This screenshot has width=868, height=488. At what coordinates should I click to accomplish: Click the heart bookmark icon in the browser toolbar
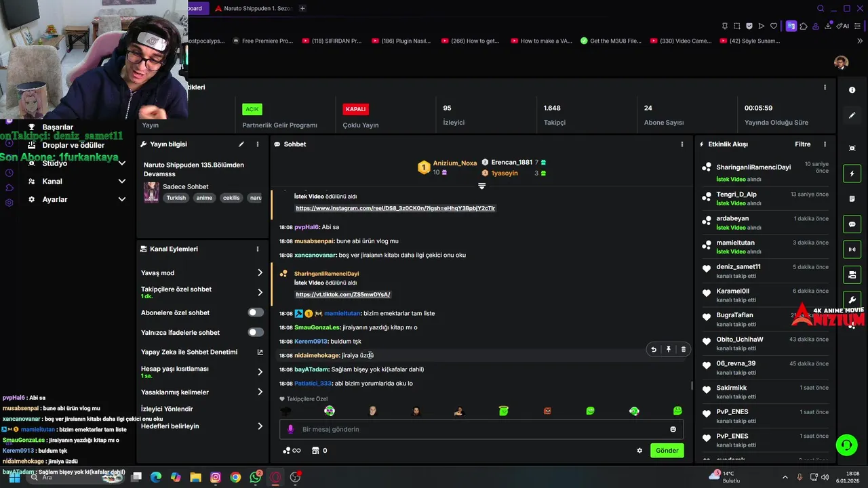tap(774, 26)
